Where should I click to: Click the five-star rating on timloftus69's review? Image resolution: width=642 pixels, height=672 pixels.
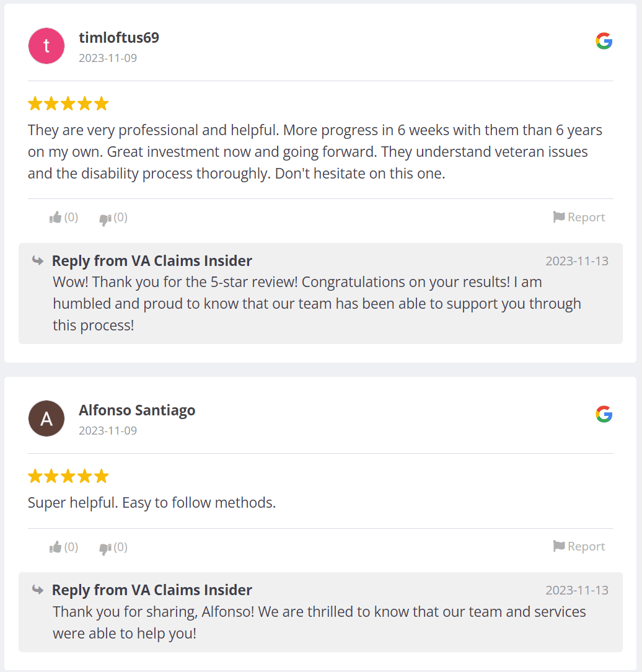[x=68, y=104]
